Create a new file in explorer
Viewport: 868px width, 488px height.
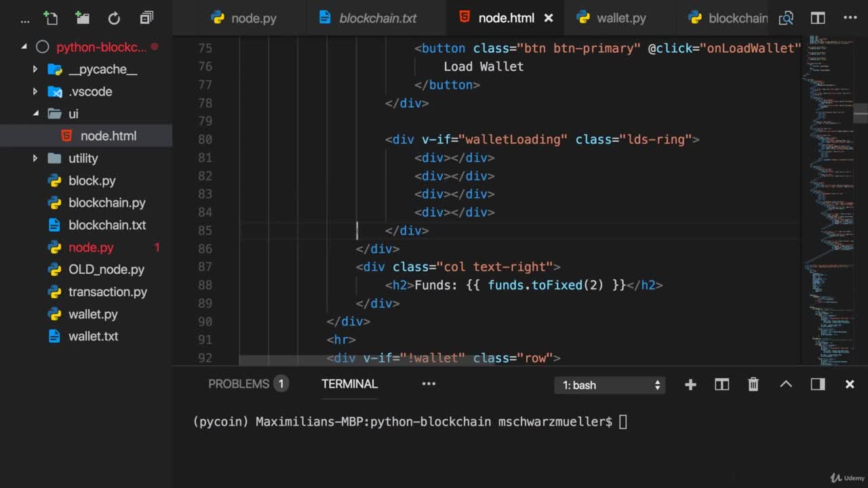pos(50,18)
